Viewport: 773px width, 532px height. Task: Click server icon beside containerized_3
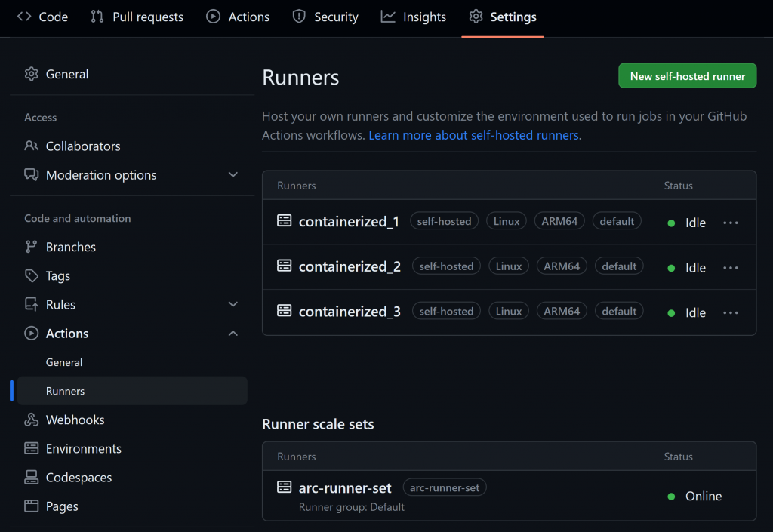point(285,310)
